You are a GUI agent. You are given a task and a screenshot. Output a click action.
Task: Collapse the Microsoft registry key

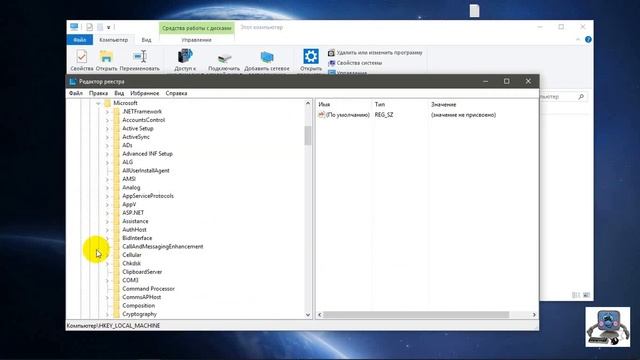[x=98, y=103]
